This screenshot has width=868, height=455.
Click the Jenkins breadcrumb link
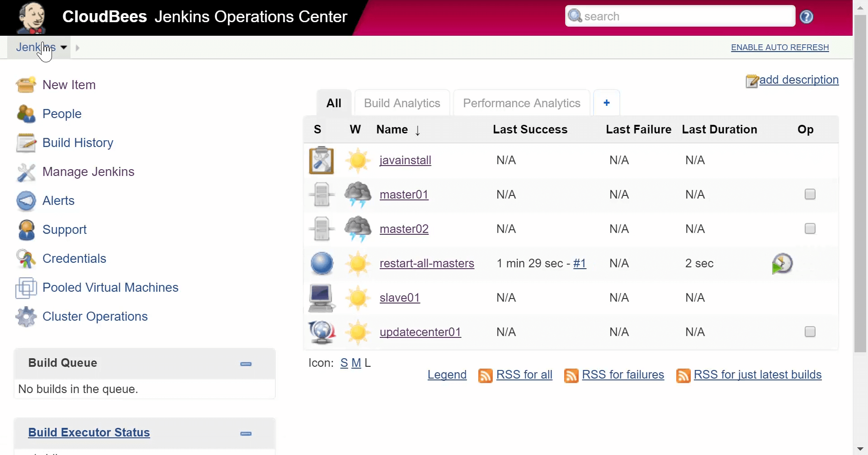(x=36, y=47)
